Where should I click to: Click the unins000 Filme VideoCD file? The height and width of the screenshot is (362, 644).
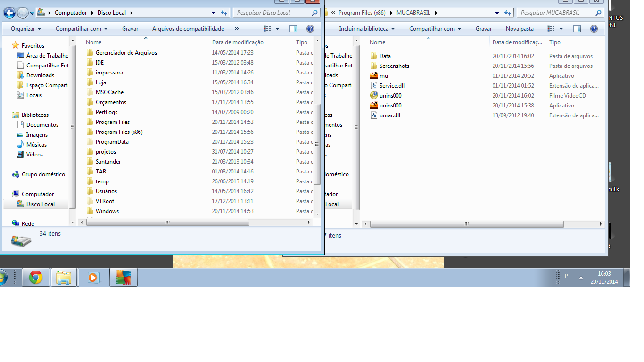390,96
